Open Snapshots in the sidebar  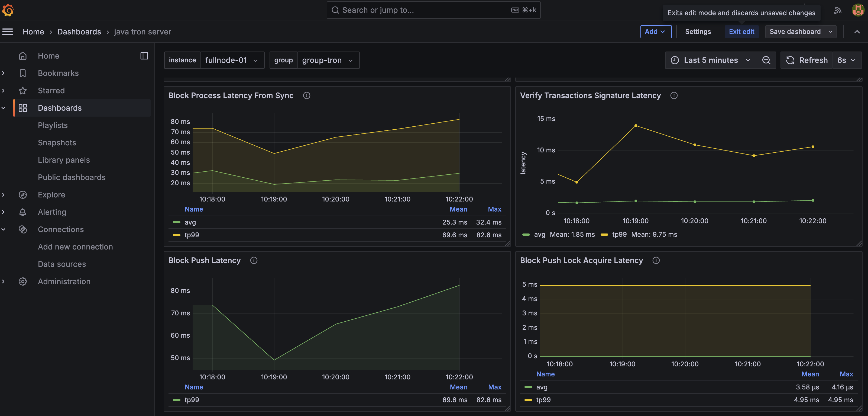pyautogui.click(x=57, y=143)
